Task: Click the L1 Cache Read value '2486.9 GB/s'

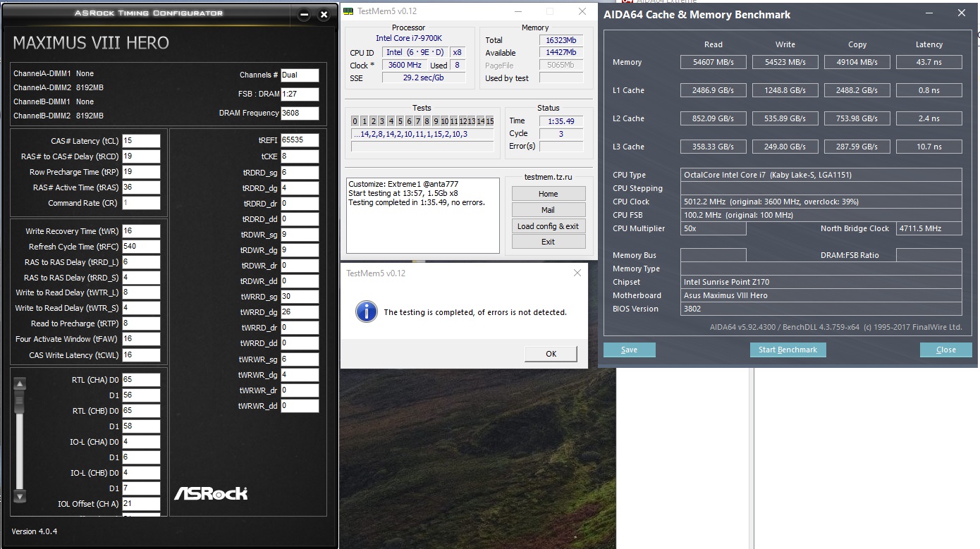Action: pos(713,90)
